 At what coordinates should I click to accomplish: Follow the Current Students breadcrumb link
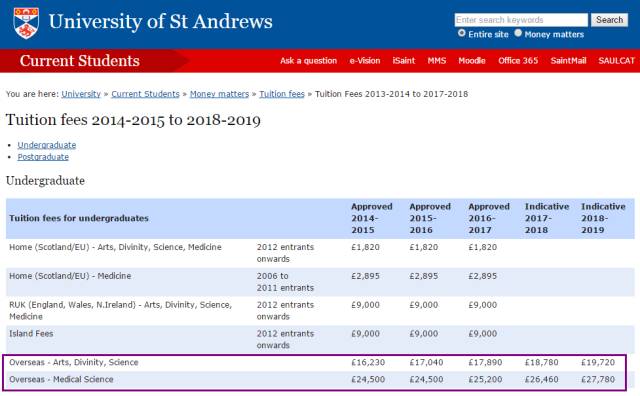coord(145,94)
